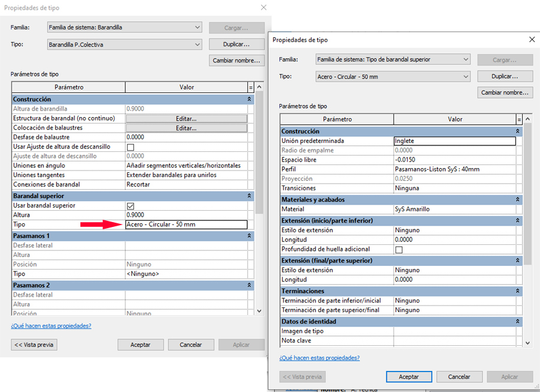This screenshot has height=392, width=540.
Task: Click the Unión predeterminada value field
Action: click(454, 141)
